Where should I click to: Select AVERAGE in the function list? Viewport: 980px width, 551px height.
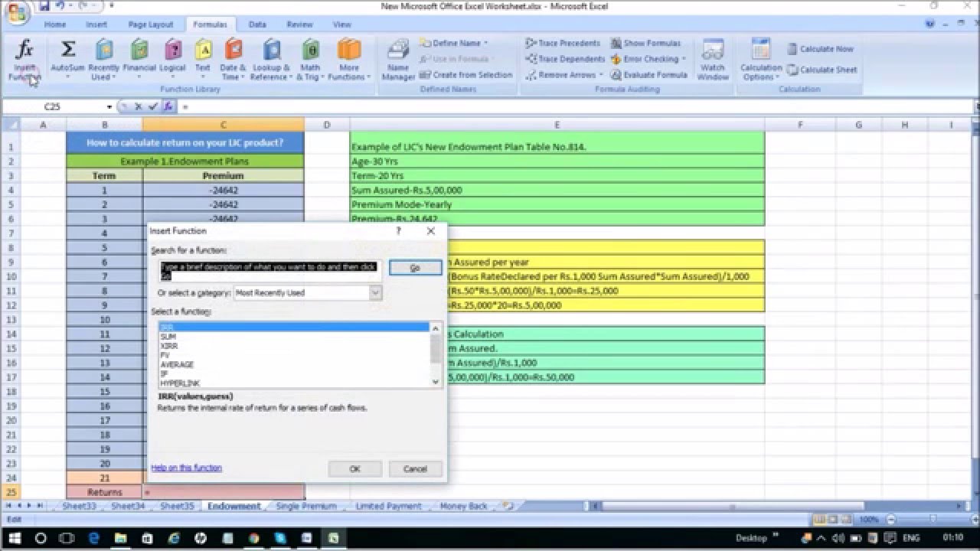tap(294, 364)
